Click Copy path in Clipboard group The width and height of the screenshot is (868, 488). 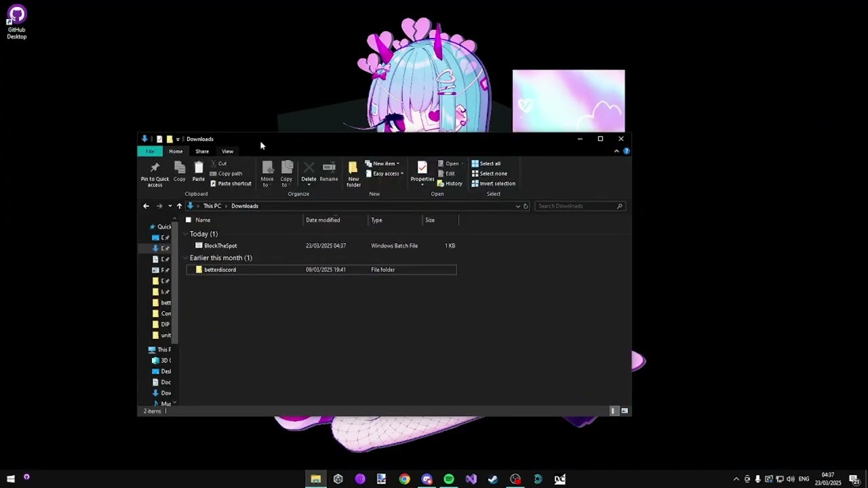(226, 174)
